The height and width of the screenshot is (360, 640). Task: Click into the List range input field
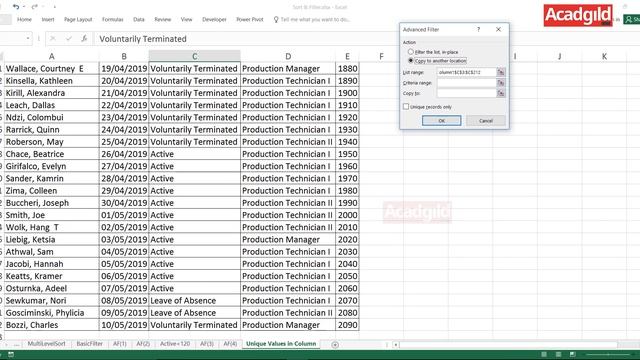tap(466, 72)
